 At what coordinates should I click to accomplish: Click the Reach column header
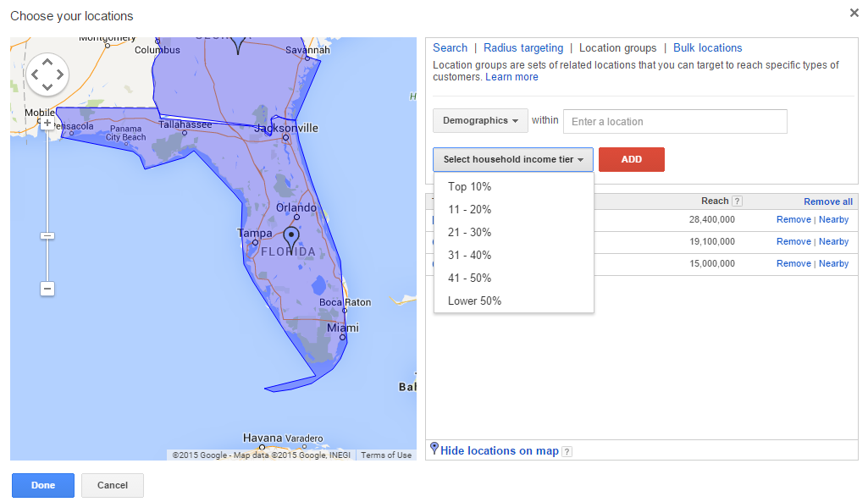(x=715, y=201)
